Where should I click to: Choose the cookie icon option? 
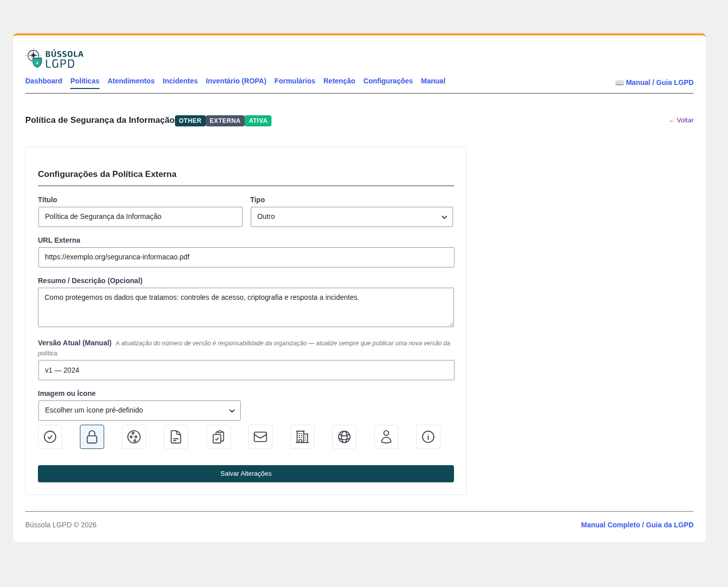point(134,437)
